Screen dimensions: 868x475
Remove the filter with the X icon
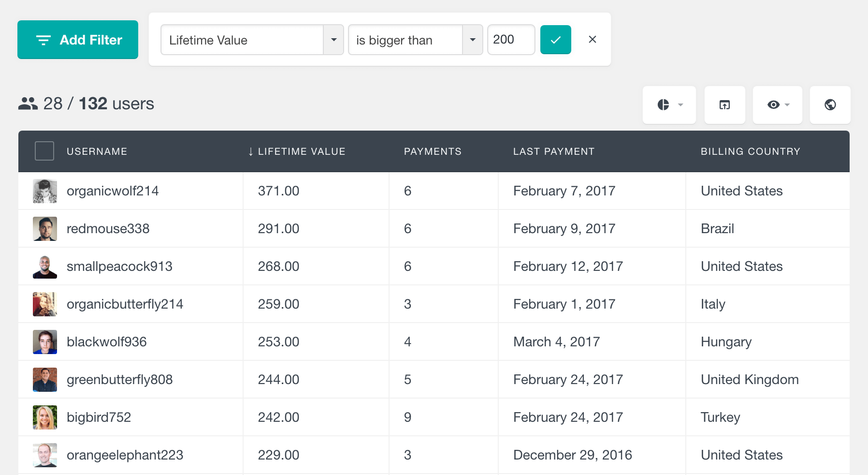click(593, 40)
